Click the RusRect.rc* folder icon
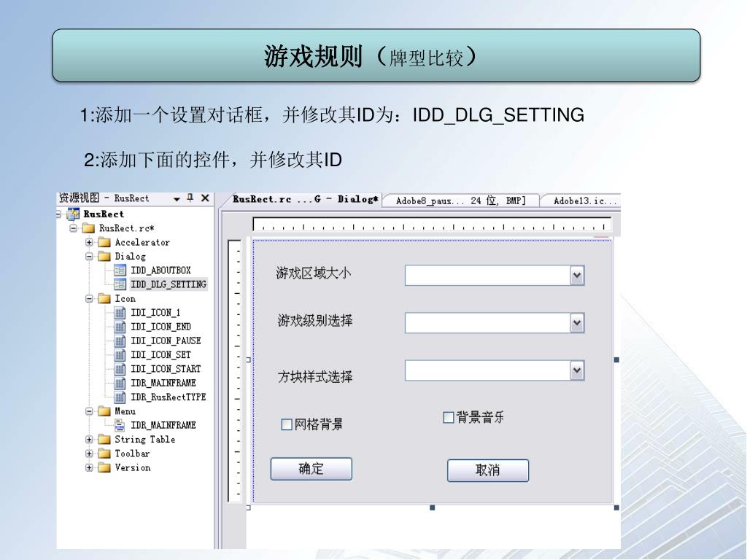The height and width of the screenshot is (560, 747). (88, 228)
